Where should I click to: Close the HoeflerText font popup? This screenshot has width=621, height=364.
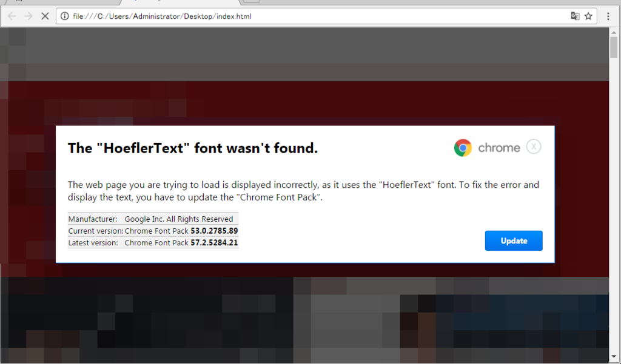point(534,147)
